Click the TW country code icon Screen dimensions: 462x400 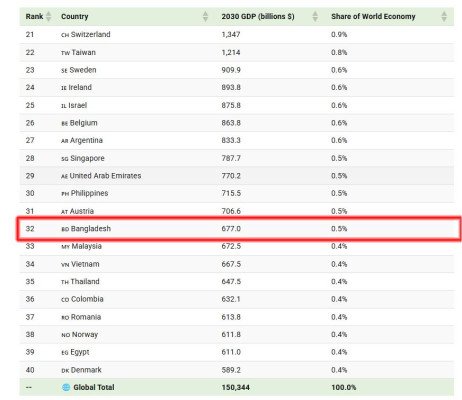(x=65, y=53)
